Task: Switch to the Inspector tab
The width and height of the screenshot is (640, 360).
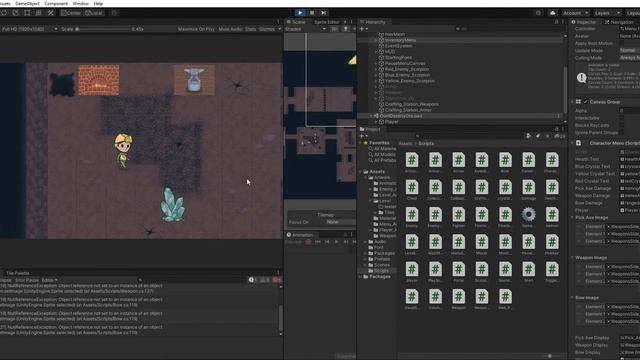Action: (x=584, y=22)
